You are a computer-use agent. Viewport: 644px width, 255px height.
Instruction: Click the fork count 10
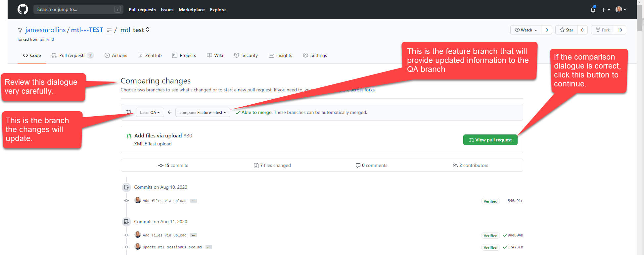[x=620, y=30]
